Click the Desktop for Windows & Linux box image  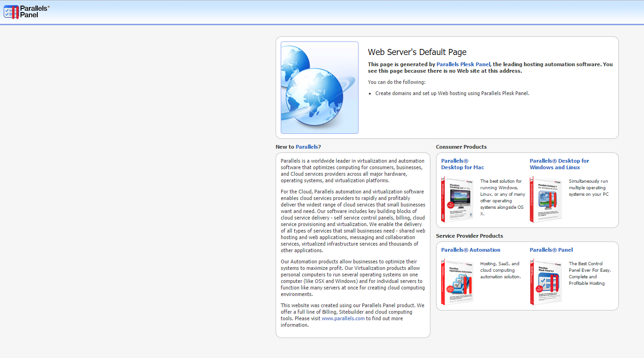[x=546, y=199]
